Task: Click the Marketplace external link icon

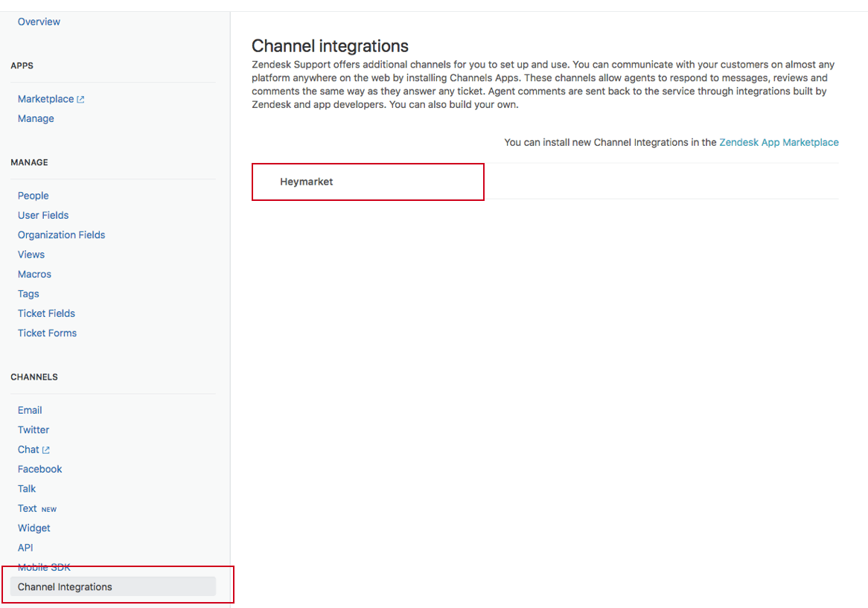Action: click(81, 100)
